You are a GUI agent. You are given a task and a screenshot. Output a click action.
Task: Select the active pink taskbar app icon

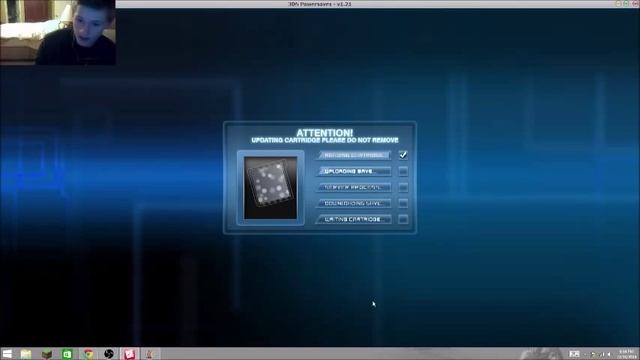129,354
